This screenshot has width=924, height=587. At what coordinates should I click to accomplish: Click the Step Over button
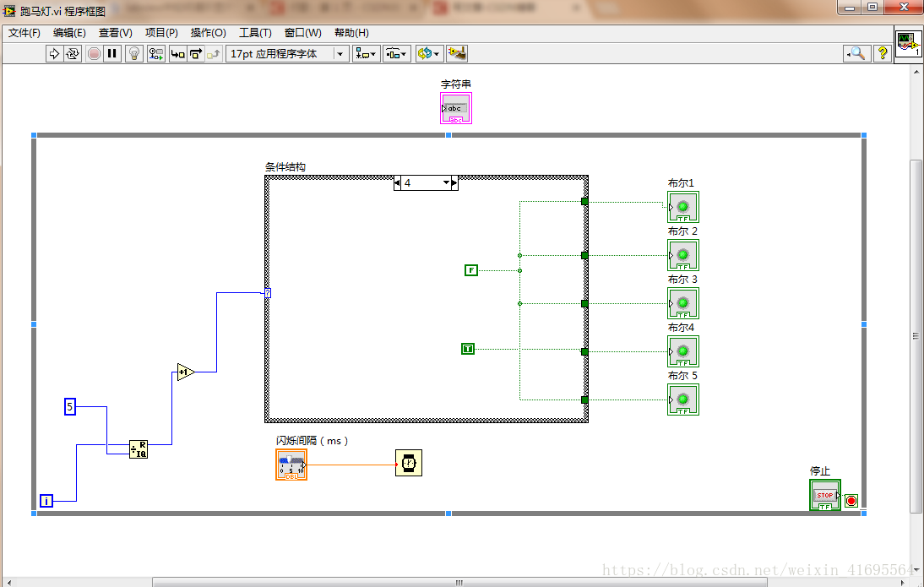(x=196, y=53)
